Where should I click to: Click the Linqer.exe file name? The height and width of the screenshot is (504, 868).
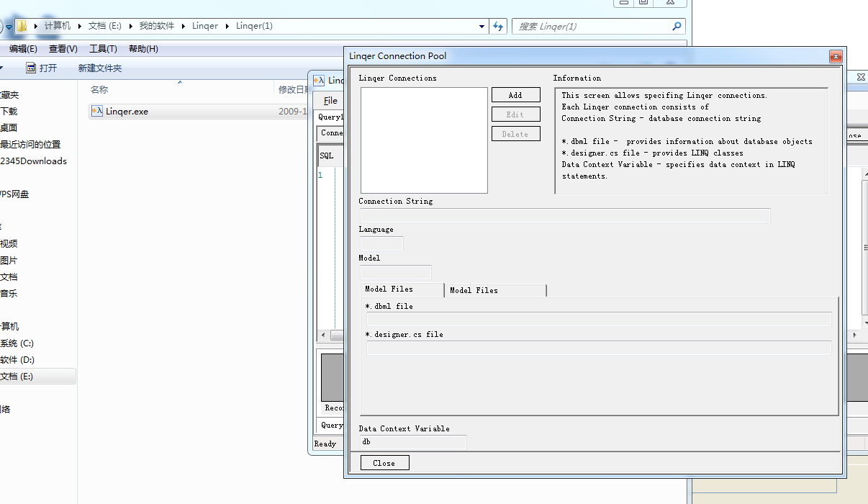tap(127, 112)
